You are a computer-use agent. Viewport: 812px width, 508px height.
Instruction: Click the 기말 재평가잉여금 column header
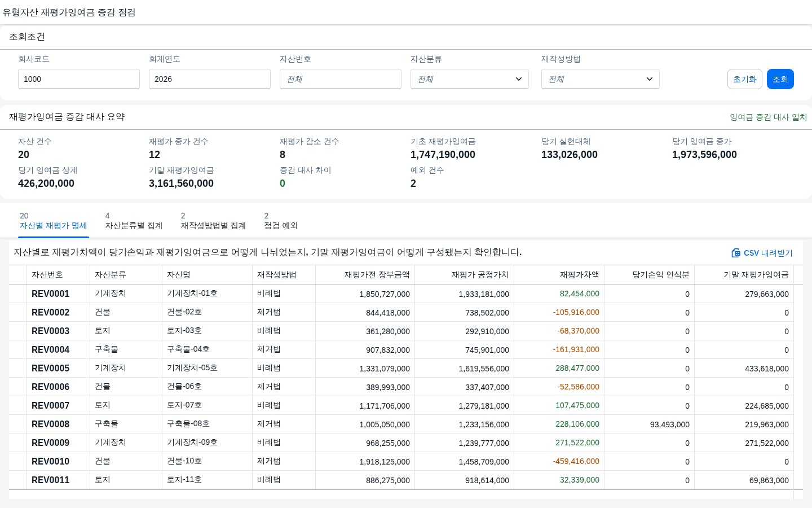744,275
